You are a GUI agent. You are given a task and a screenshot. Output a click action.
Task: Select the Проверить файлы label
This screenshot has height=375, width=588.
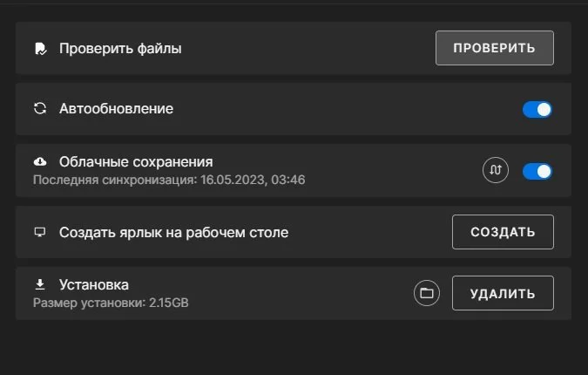pyautogui.click(x=120, y=49)
